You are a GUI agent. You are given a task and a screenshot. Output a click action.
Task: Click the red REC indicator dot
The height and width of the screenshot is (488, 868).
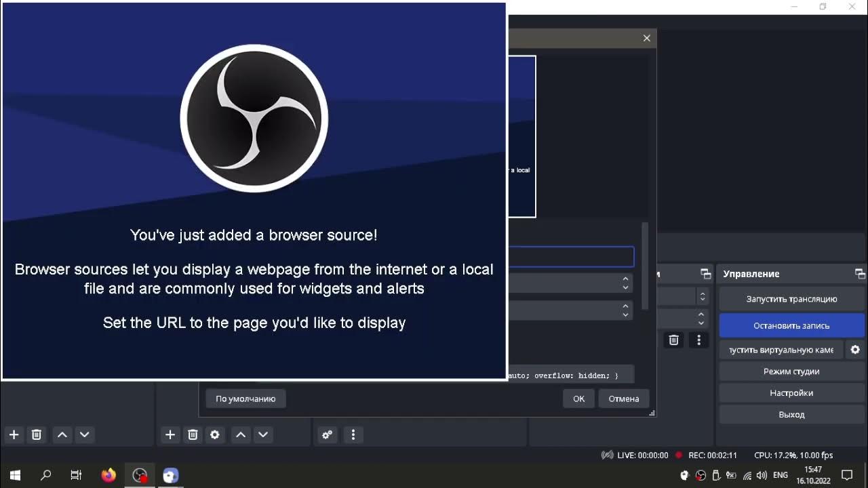click(678, 455)
